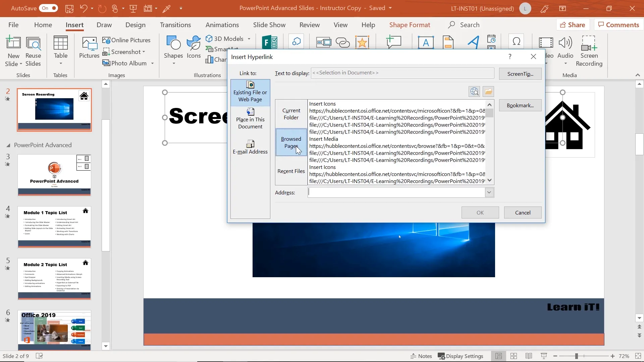This screenshot has height=362, width=644.
Task: Open the Animations tab
Action: 222,25
